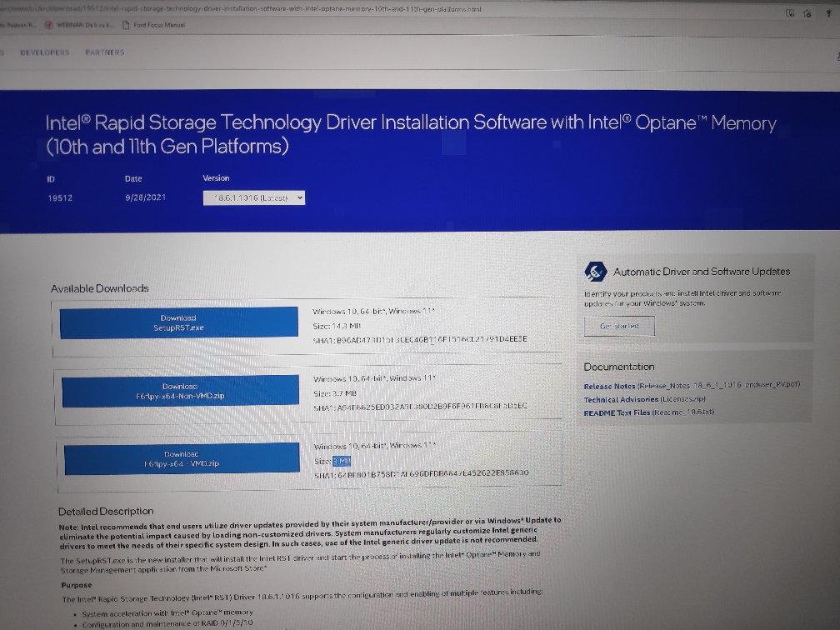Screen dimensions: 840x630
Task: Click the 'Purpose' subheading
Action: tap(77, 585)
